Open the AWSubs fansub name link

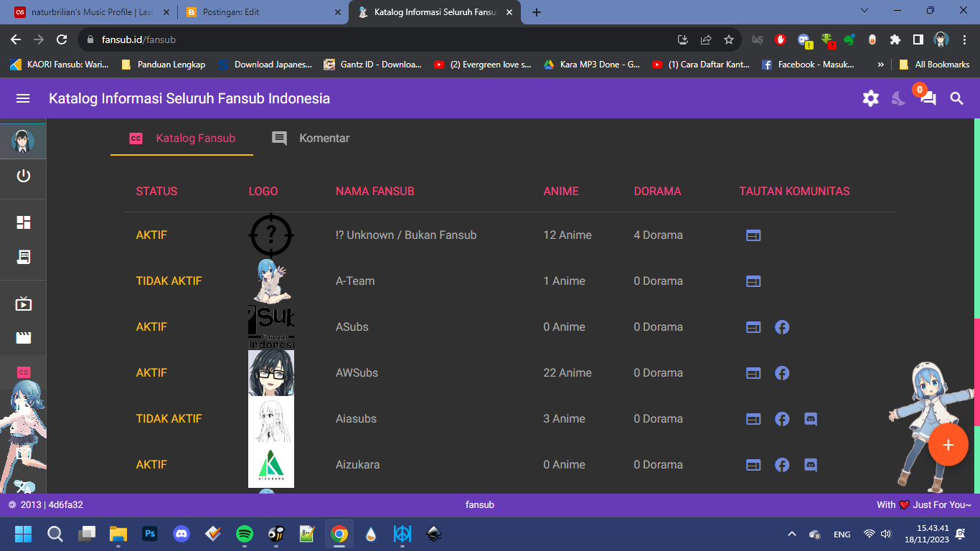(357, 373)
